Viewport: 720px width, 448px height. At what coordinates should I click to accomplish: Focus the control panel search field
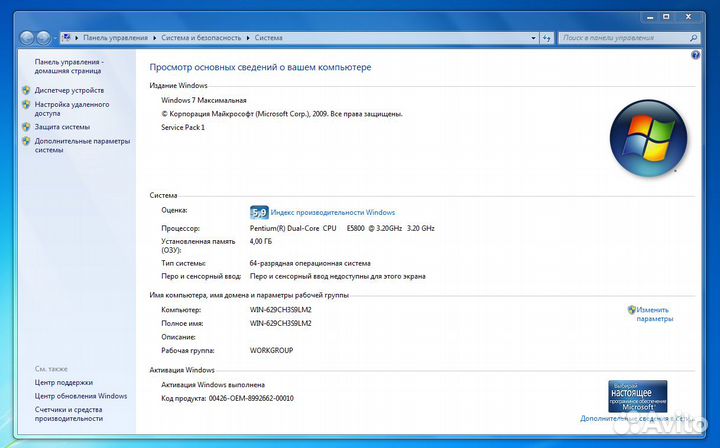(624, 38)
